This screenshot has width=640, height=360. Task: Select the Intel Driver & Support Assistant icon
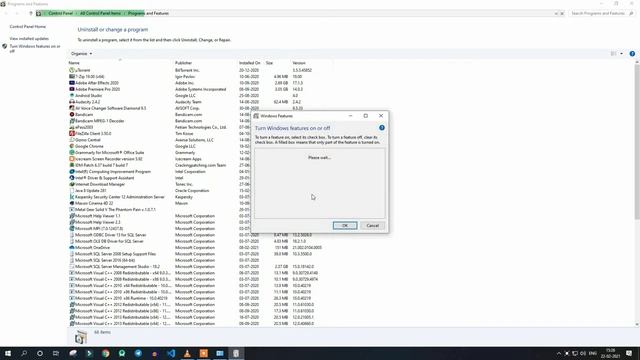click(x=72, y=178)
